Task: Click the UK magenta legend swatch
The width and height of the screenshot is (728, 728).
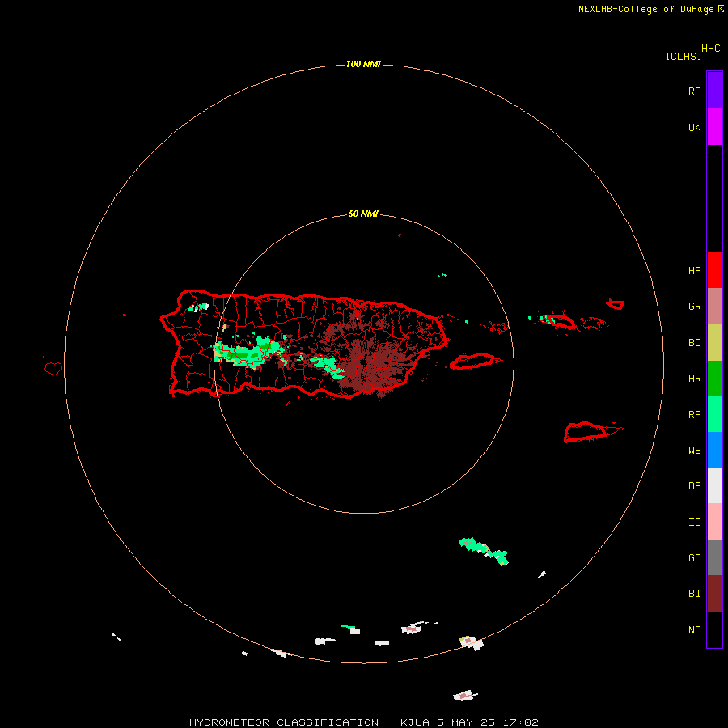Action: pos(714,127)
